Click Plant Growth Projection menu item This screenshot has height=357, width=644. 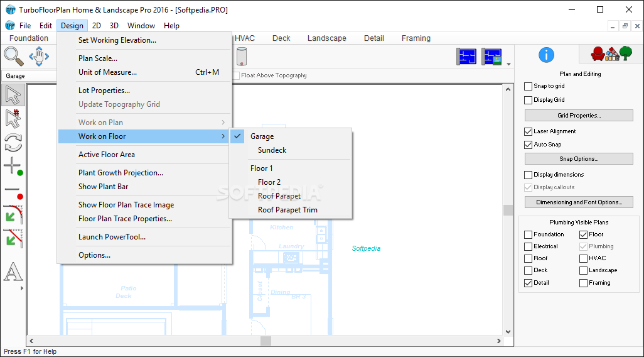(145, 173)
